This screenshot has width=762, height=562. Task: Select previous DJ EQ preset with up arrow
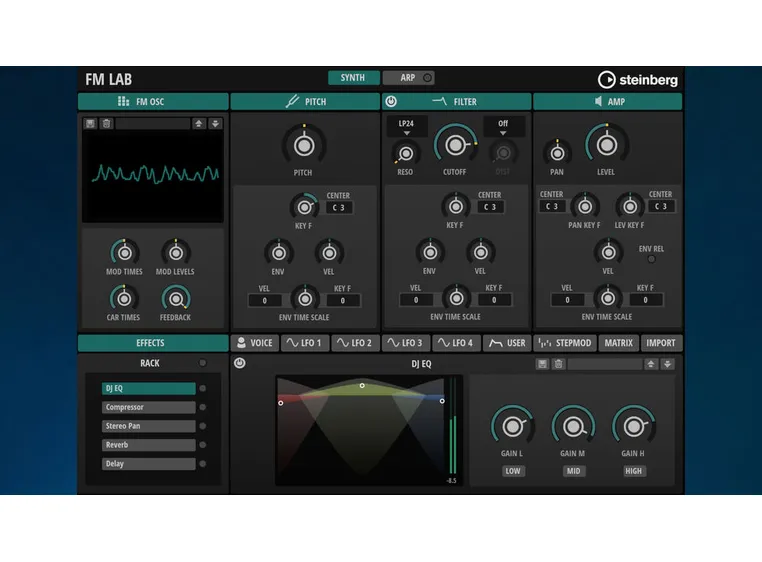651,364
